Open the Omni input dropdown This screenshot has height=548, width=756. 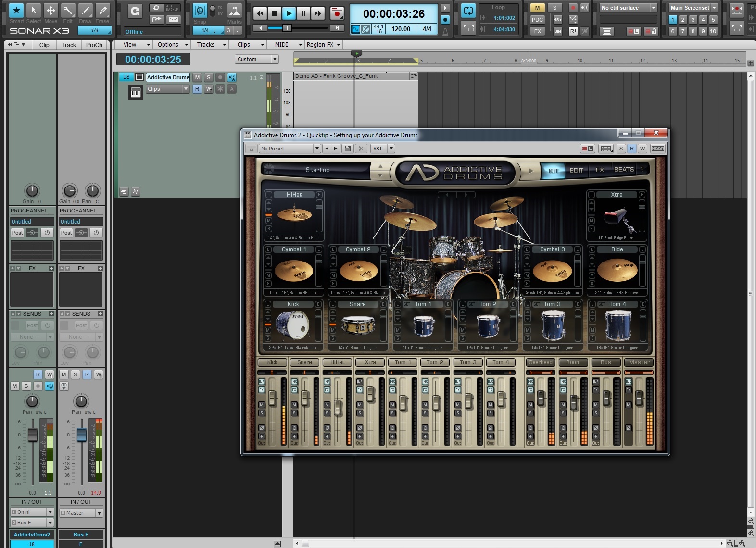[32, 512]
